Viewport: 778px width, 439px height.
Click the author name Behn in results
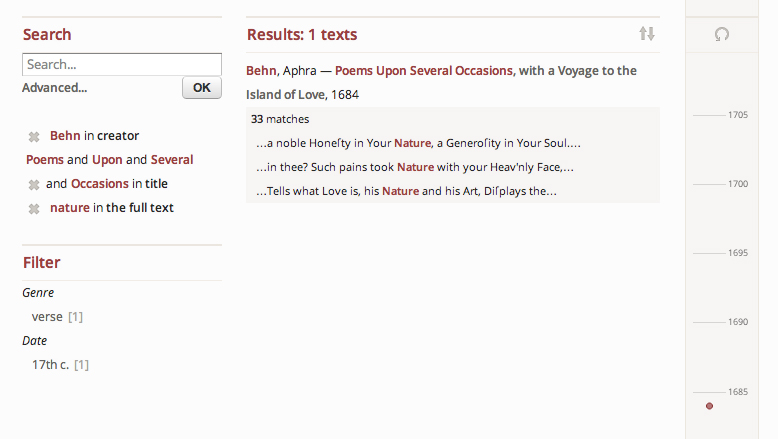click(x=261, y=71)
